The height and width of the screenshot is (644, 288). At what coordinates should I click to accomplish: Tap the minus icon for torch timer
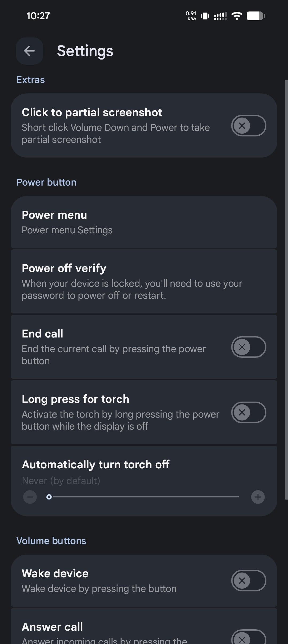(x=30, y=497)
